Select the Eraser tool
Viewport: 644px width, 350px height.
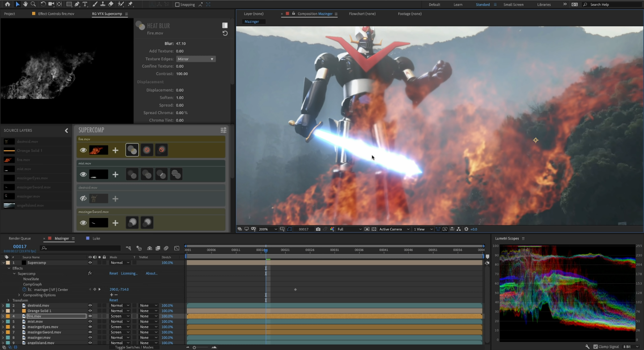click(111, 4)
